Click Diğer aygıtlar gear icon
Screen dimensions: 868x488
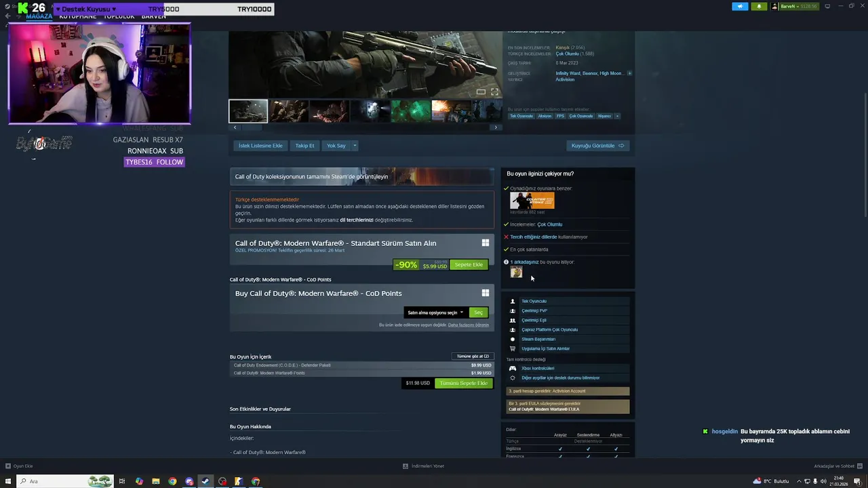pos(513,378)
